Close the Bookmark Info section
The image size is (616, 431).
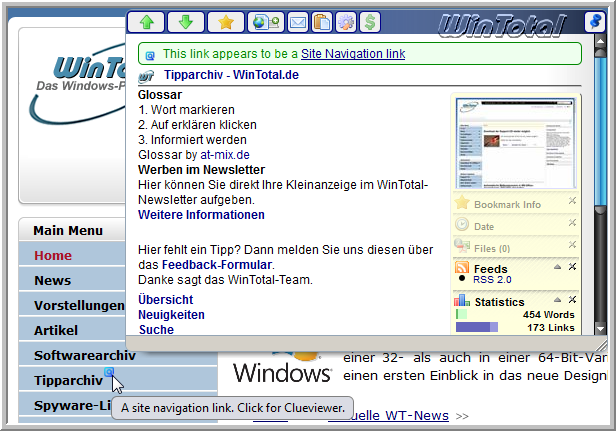tap(572, 201)
